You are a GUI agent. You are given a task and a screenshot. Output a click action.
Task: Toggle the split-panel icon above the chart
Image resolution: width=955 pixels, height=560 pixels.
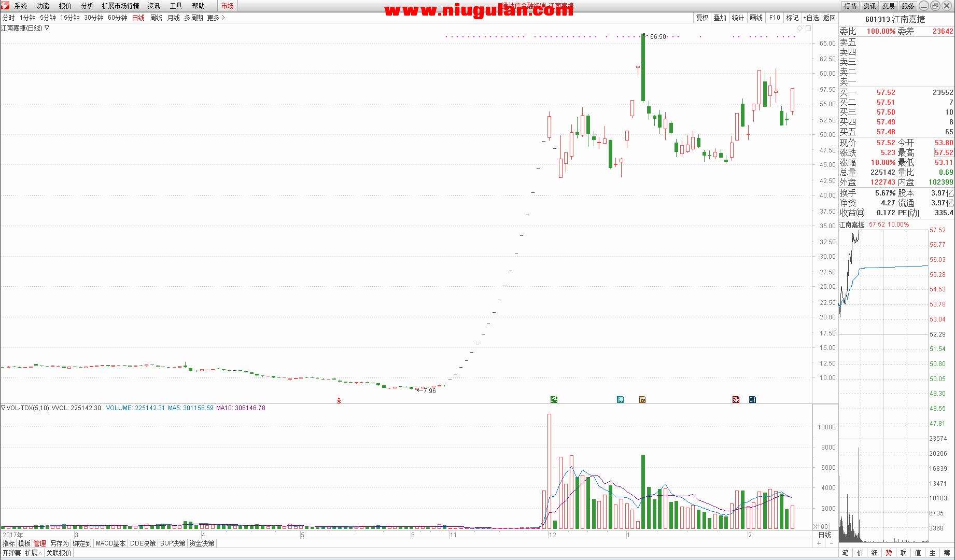[808, 28]
